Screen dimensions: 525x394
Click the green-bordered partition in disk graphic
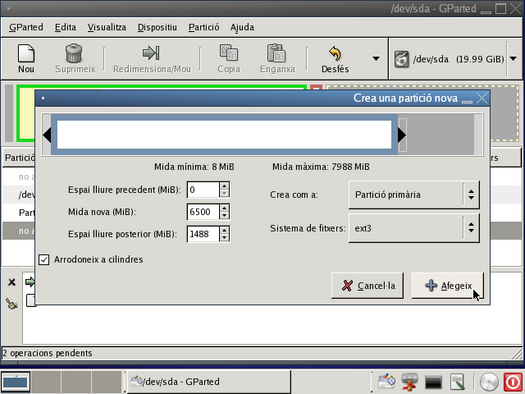point(25,113)
